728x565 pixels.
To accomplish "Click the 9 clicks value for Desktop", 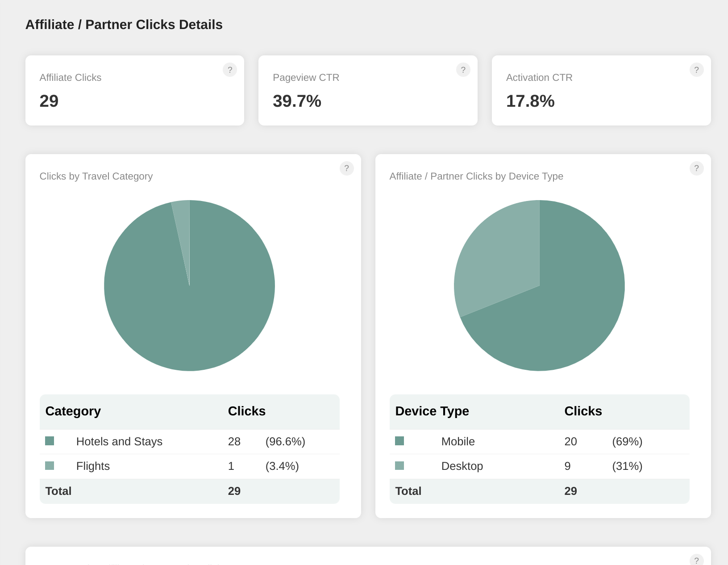I will point(568,466).
